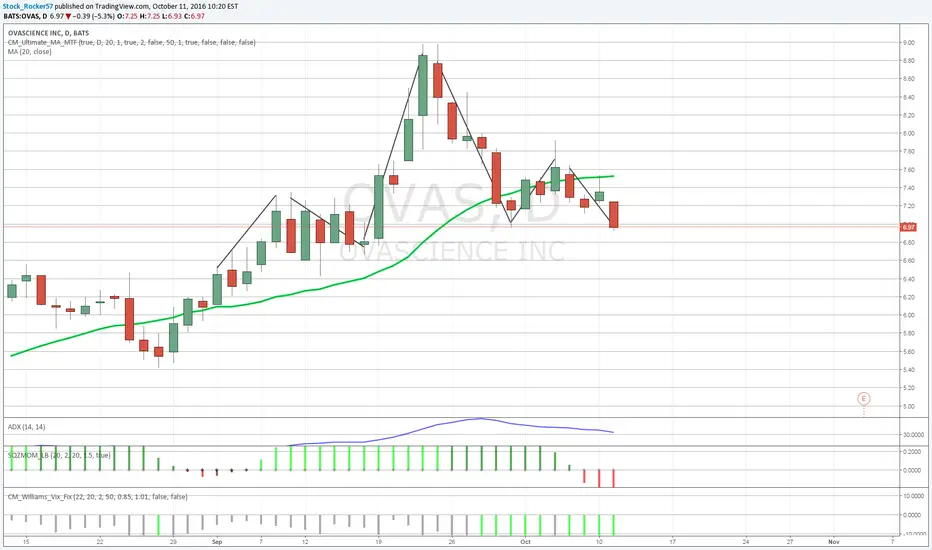Click the 'O:7.25' open value in header
Screen dimensions: 932x550
click(x=127, y=16)
